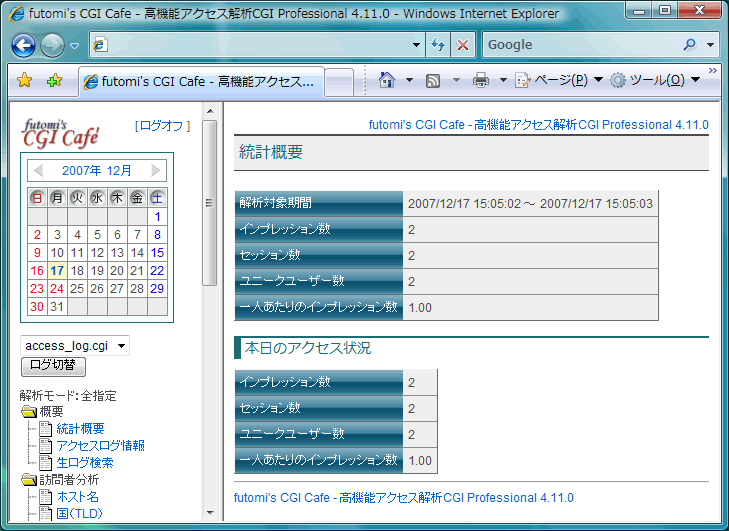Go to previous month in calendar
The width and height of the screenshot is (729, 531).
(39, 171)
